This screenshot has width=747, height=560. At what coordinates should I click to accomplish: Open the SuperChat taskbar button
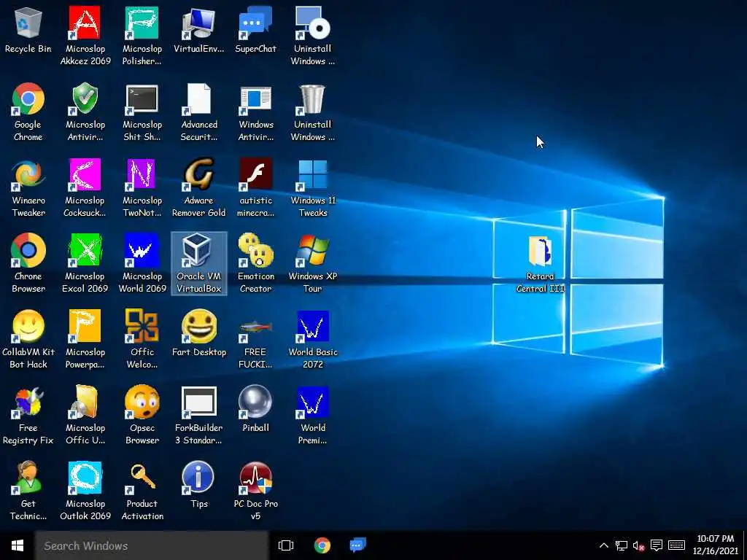pos(357,545)
